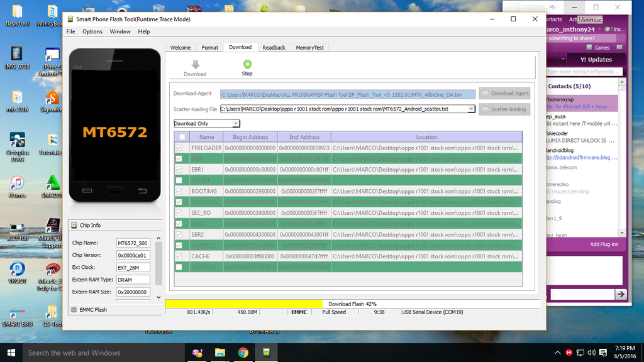This screenshot has height=362, width=644.
Task: Click the yellow Download Flash progress bar
Action: coord(243,304)
